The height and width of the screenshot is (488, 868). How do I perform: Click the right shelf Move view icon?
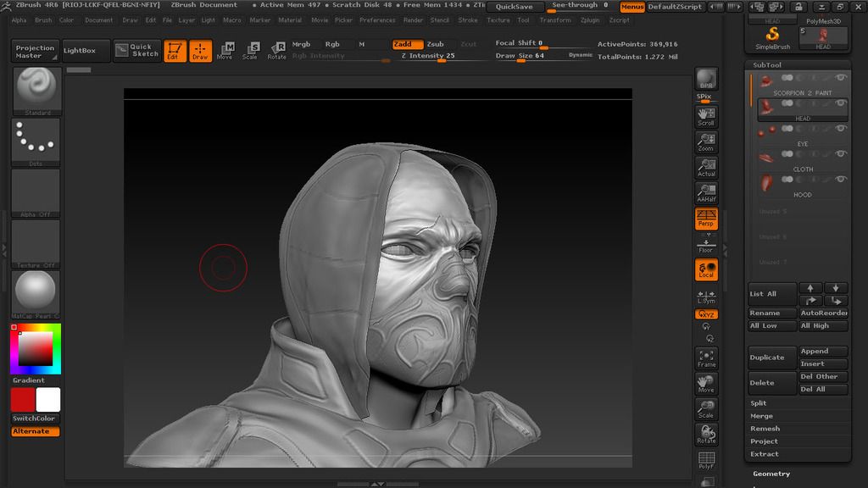(x=706, y=384)
